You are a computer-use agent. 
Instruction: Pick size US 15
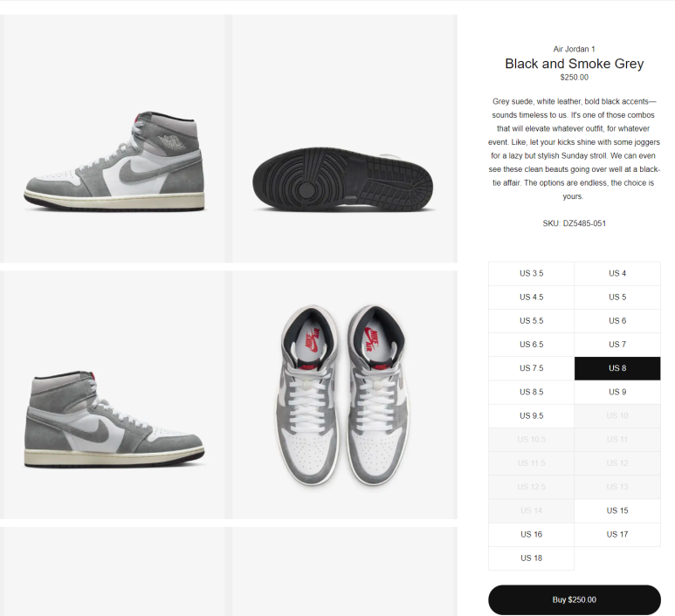pos(617,510)
